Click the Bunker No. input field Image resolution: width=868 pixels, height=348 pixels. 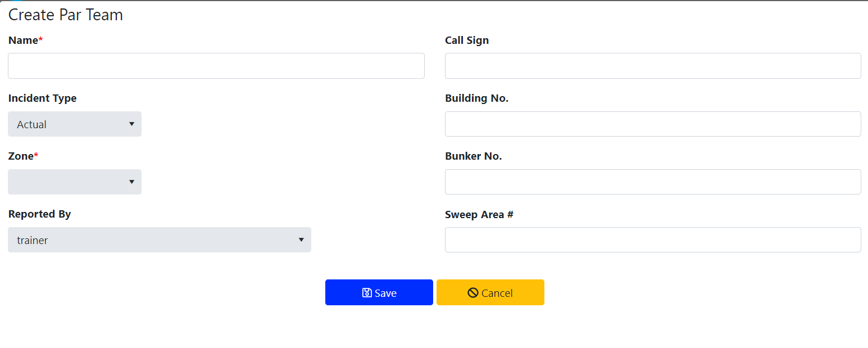tap(653, 182)
